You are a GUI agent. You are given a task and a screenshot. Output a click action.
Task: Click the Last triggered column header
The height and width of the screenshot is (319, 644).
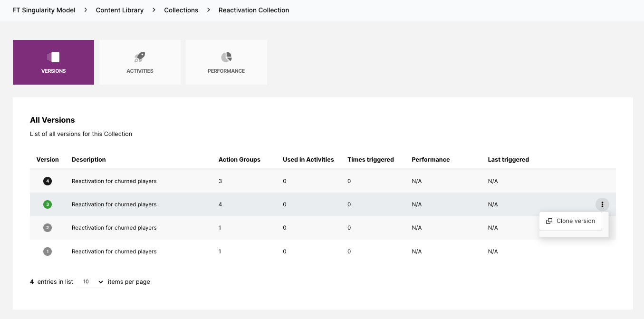pos(508,160)
